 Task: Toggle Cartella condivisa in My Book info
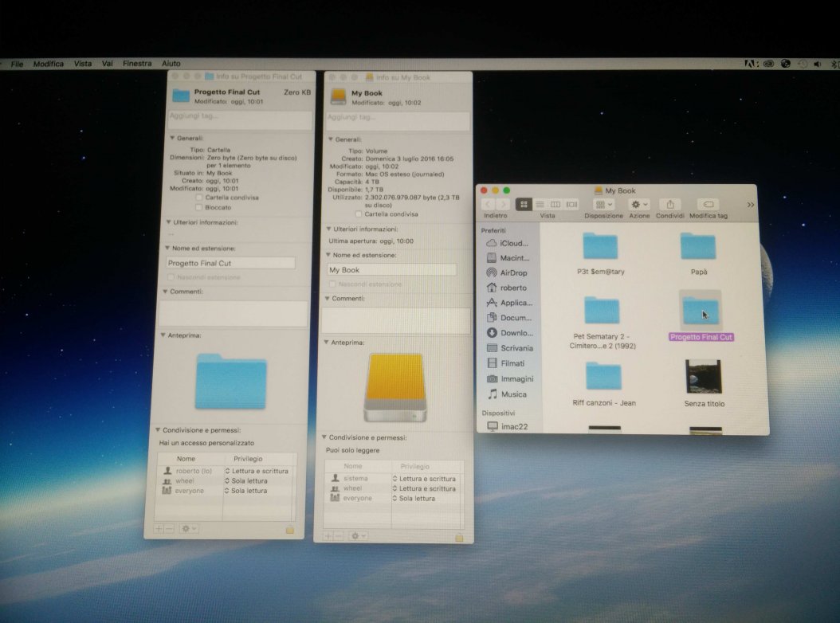pyautogui.click(x=359, y=214)
